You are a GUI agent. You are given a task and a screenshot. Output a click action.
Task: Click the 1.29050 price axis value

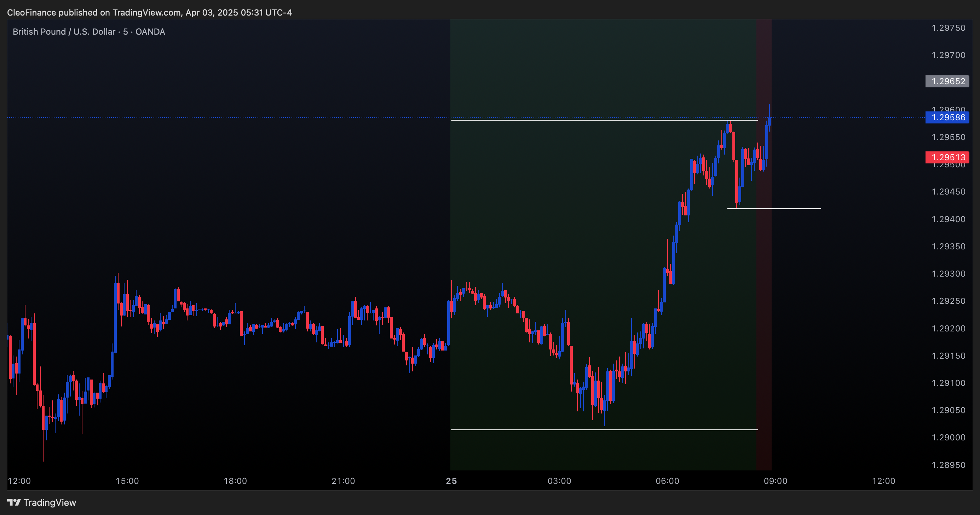(948, 410)
